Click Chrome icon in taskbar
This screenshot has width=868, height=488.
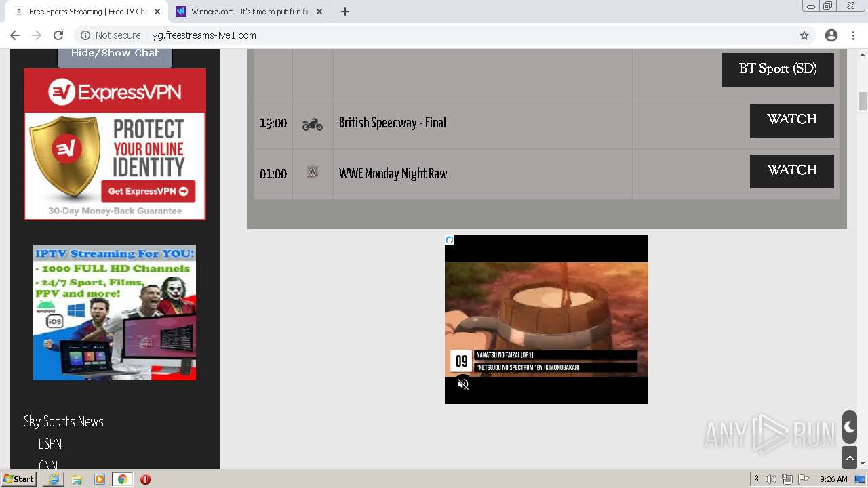point(122,479)
